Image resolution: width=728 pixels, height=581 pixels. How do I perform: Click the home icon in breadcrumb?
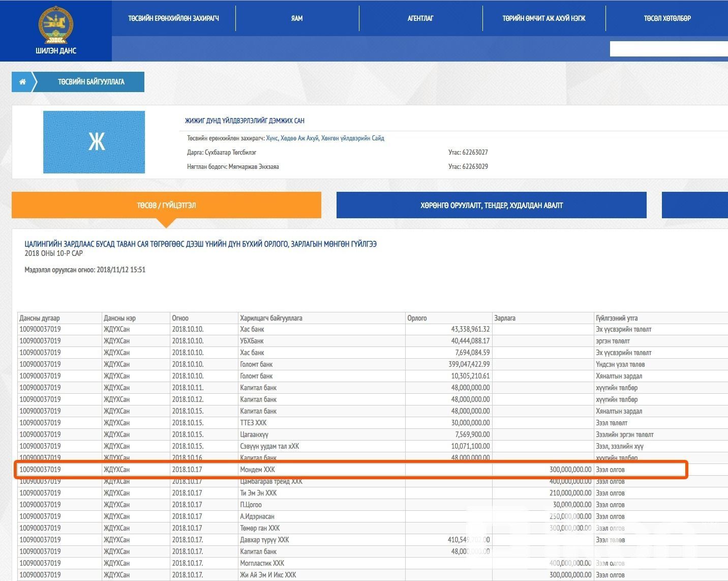tap(22, 82)
